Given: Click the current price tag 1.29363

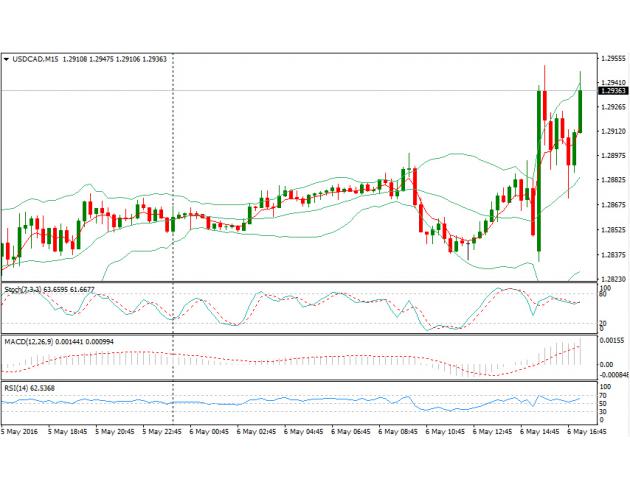Looking at the screenshot, I should coord(612,91).
